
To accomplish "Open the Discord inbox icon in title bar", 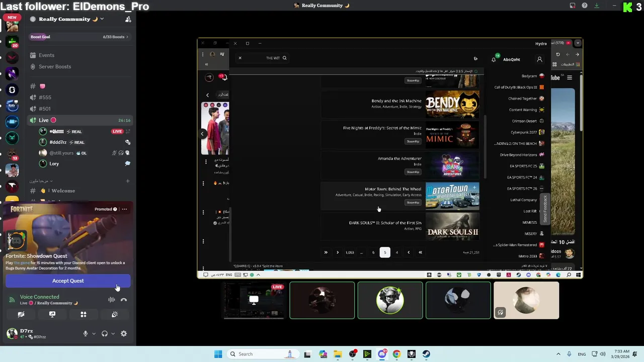I will 573,6.
